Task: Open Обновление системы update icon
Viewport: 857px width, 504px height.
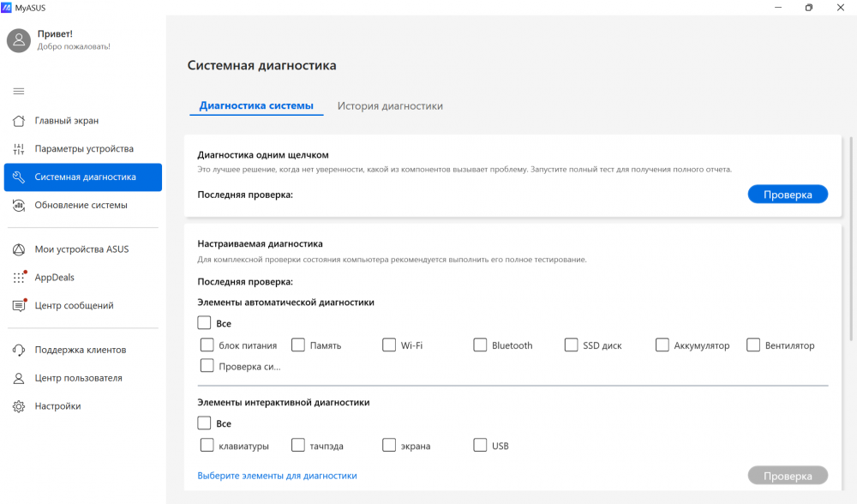Action: pos(19,205)
